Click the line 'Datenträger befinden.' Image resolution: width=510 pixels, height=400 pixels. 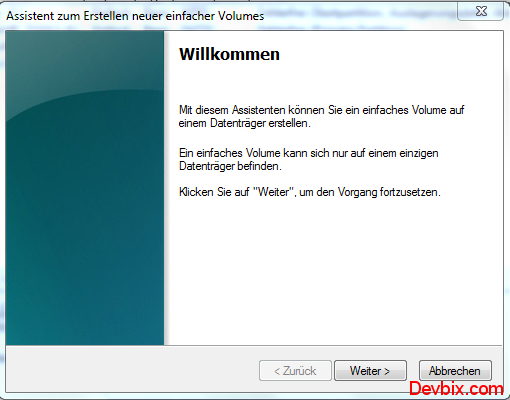point(230,166)
